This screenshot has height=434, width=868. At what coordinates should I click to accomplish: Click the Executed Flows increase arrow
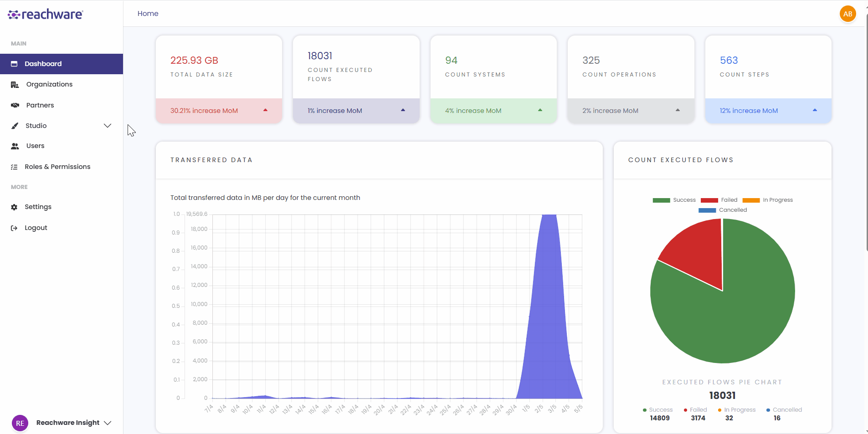(x=403, y=110)
